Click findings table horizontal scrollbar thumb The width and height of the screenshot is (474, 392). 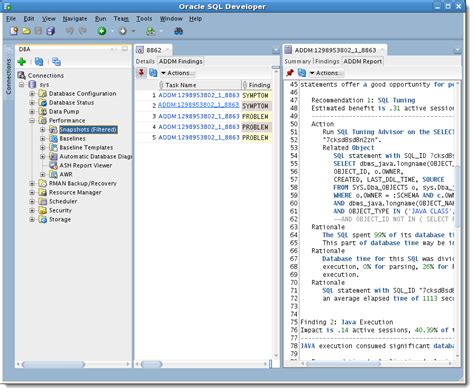152,364
